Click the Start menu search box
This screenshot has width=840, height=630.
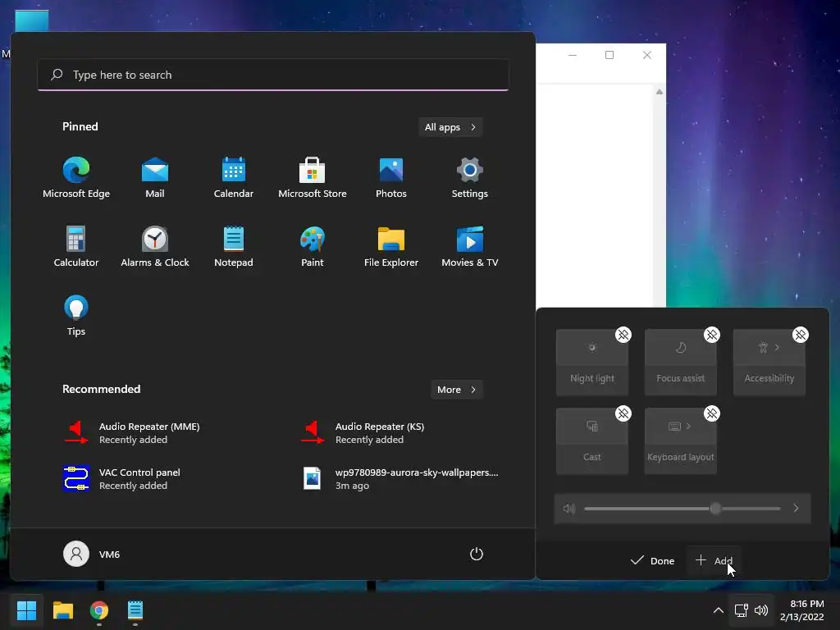click(273, 75)
